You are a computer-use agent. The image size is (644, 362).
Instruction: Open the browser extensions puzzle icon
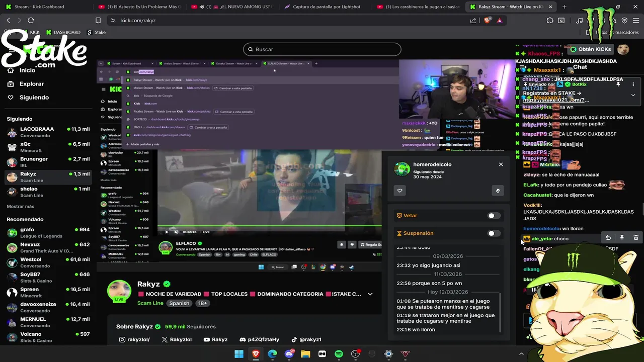[550, 20]
